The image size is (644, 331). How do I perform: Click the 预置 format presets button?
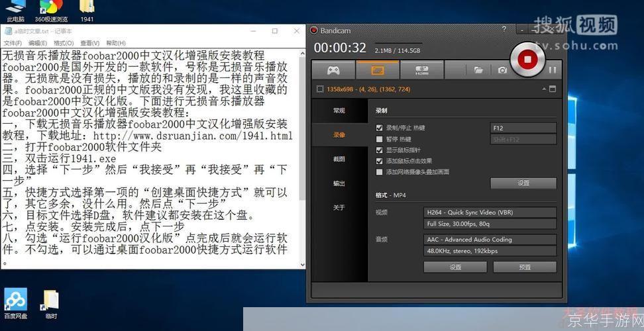pos(525,267)
